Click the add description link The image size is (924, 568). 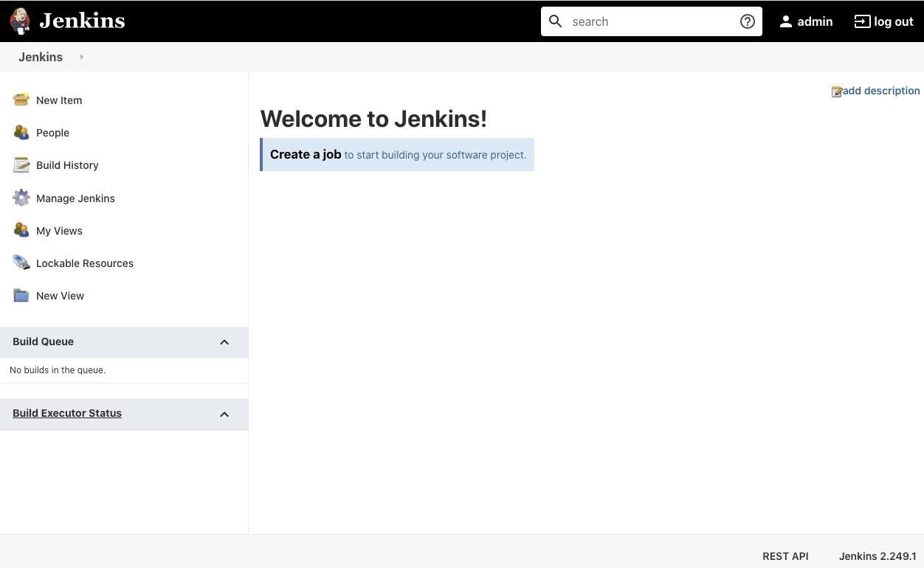tap(881, 91)
